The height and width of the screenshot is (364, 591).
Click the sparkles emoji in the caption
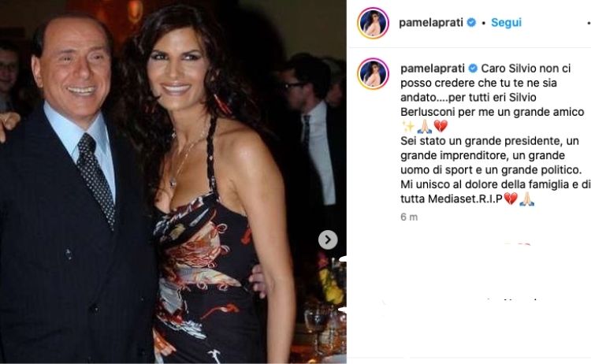pyautogui.click(x=408, y=126)
